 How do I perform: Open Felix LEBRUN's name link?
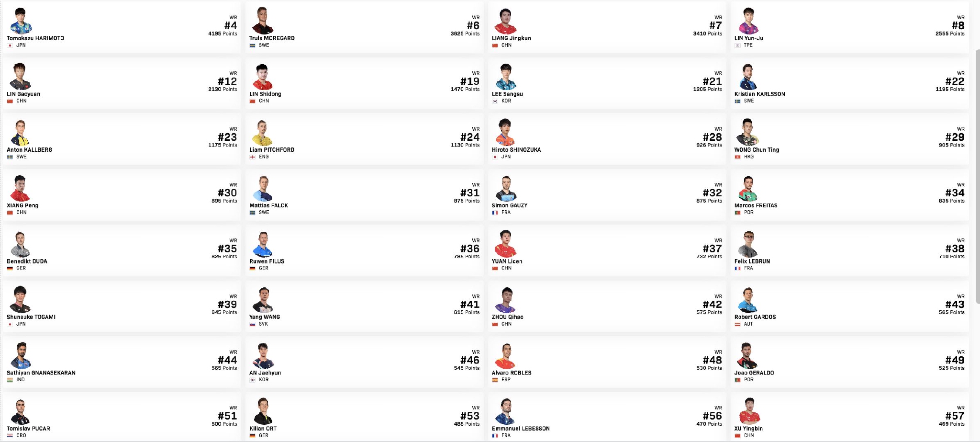tap(752, 261)
